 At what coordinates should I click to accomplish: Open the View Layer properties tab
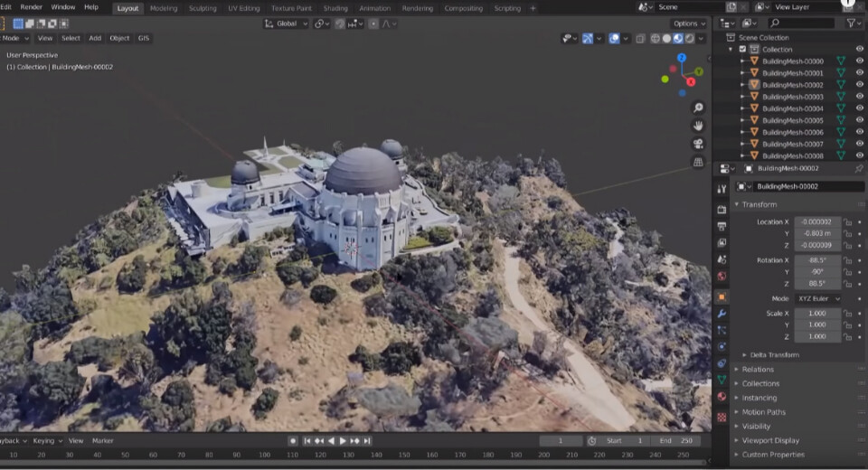[722, 243]
